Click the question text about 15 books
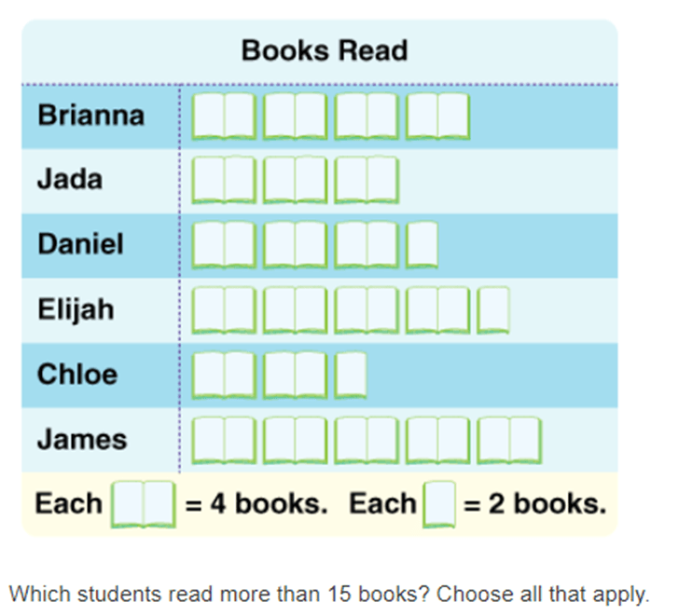Screen dimensions: 692x616 click(329, 595)
